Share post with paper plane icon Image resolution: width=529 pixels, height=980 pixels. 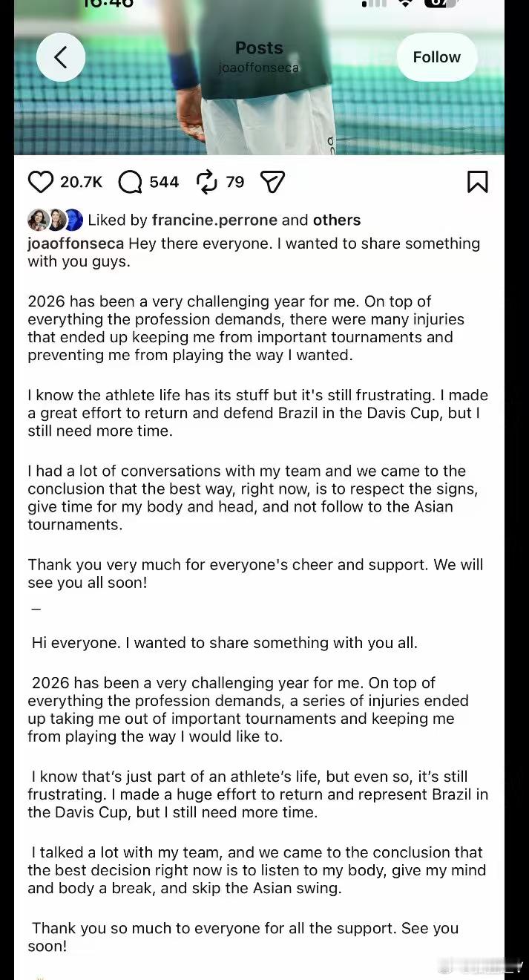click(272, 182)
